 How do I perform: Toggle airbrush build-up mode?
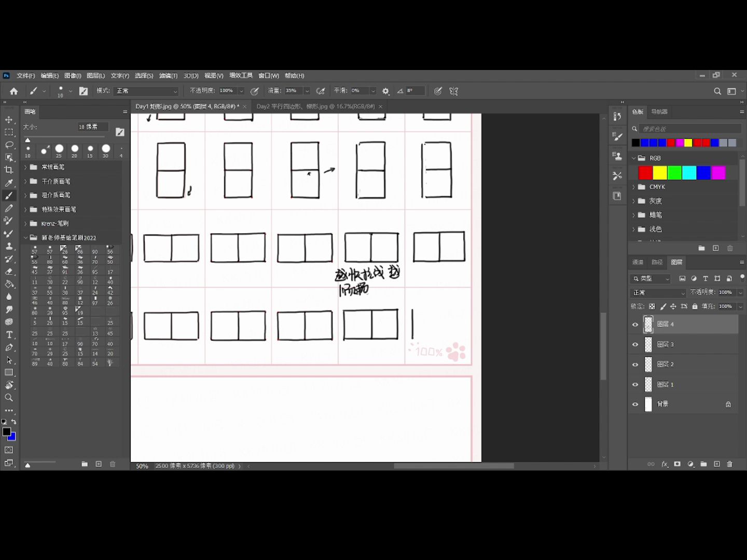pos(321,91)
